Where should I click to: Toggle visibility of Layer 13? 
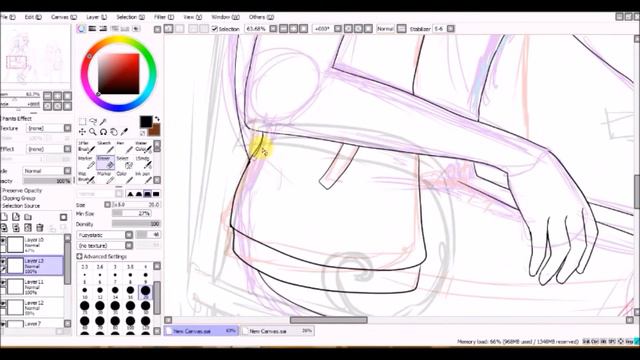click(x=3, y=262)
